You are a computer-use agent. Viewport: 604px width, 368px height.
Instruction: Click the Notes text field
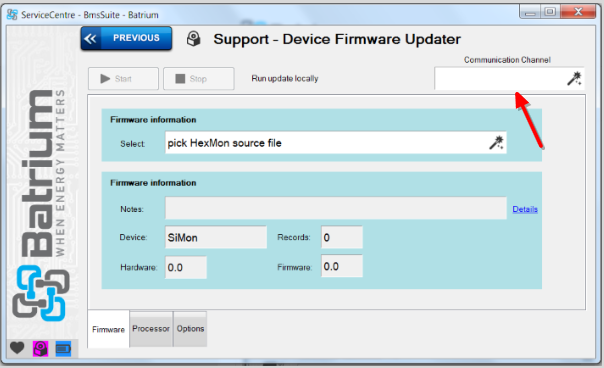[x=336, y=208]
